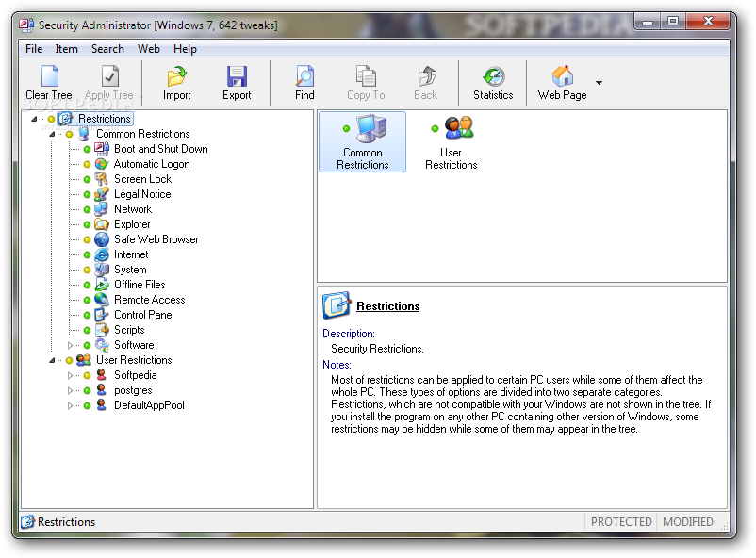The height and width of the screenshot is (558, 756).
Task: Toggle status dot for System
Action: click(88, 271)
